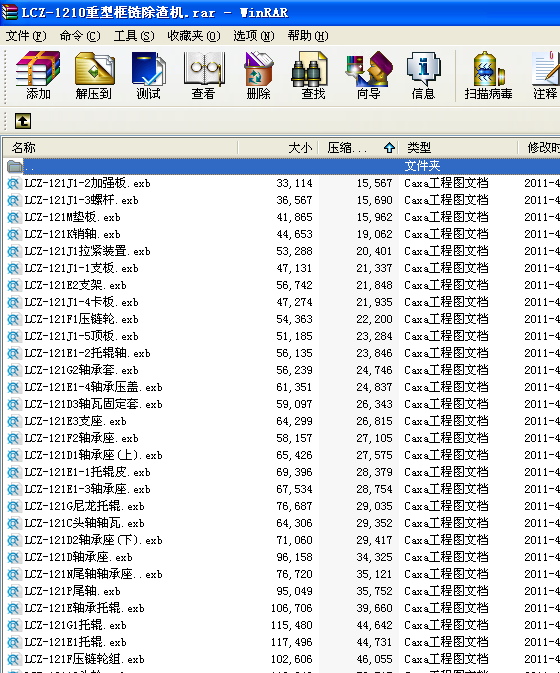Image resolution: width=560 pixels, height=673 pixels.
Task: Click packed size value 46,055
Action: (x=374, y=660)
